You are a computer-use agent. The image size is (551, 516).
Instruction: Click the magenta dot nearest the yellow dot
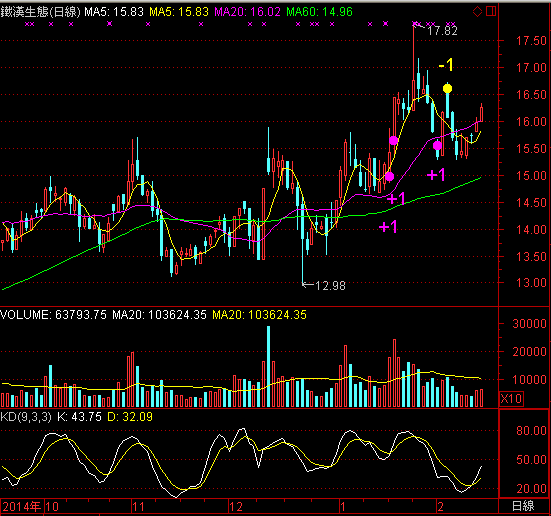[x=437, y=145]
